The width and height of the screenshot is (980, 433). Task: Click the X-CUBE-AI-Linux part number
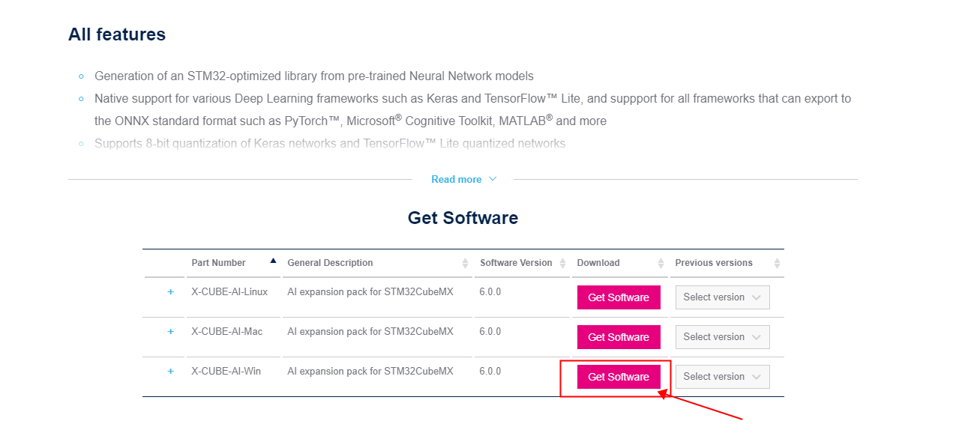[229, 292]
